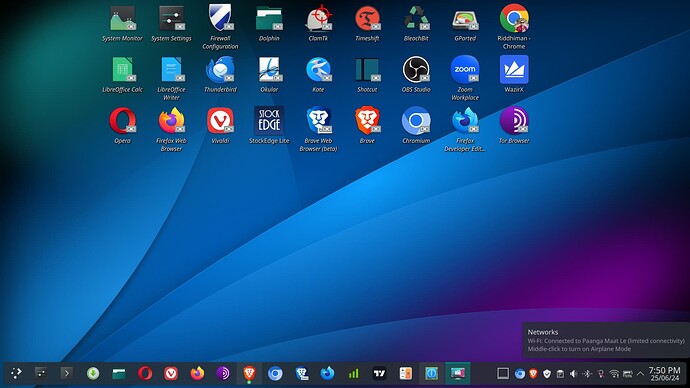The height and width of the screenshot is (388, 690).
Task: Open the TradingView TV icon in the taskbar
Action: coord(379,373)
